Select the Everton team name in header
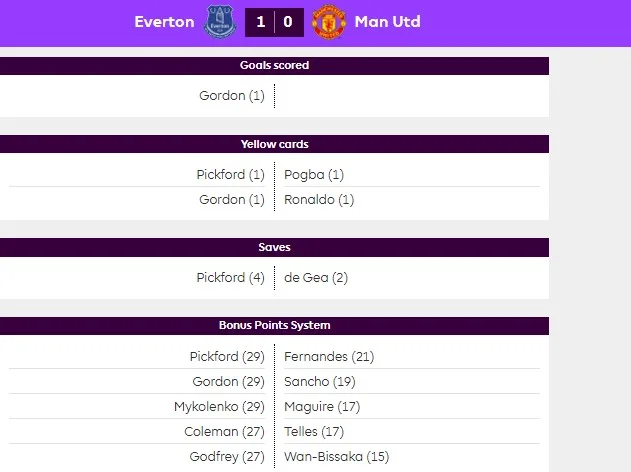631x472 pixels. point(164,21)
